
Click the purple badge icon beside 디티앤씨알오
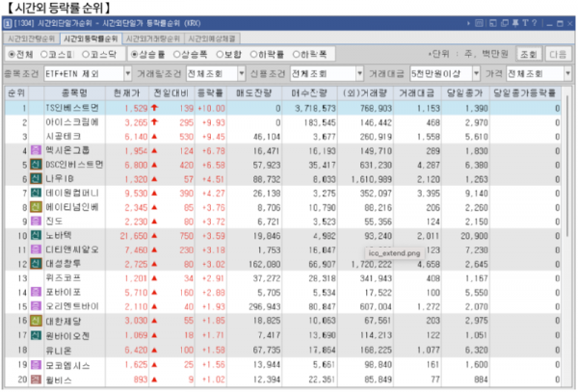(36, 249)
